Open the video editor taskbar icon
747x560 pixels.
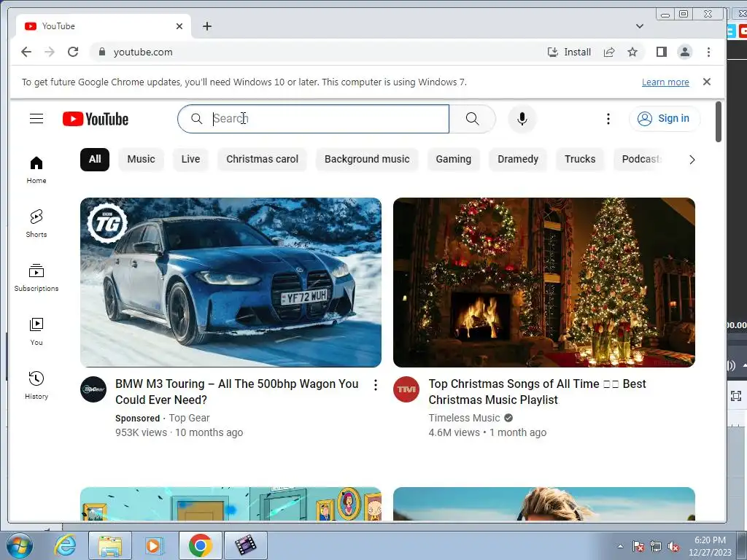tap(245, 545)
